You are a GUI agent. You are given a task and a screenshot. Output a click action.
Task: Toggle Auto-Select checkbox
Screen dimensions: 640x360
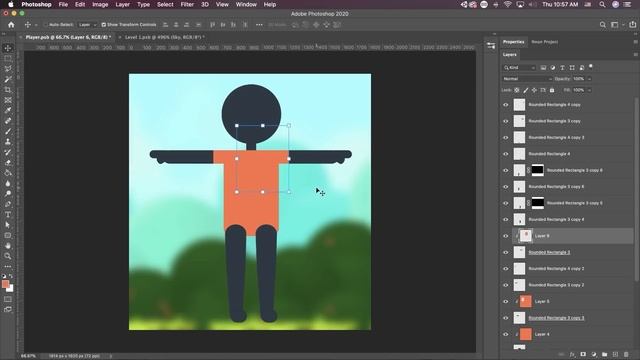46,25
